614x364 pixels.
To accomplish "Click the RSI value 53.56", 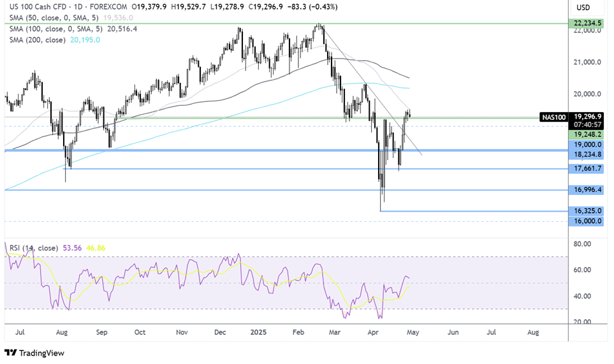I will click(x=72, y=248).
